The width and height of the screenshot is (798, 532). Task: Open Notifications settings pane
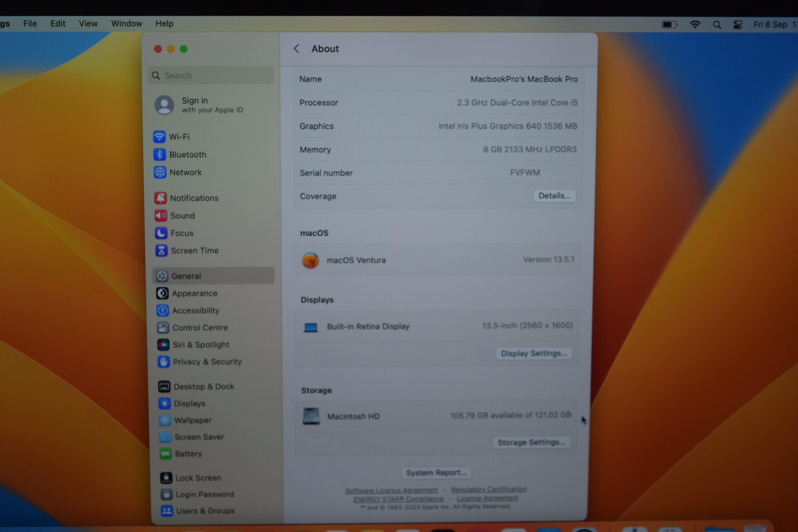(194, 198)
